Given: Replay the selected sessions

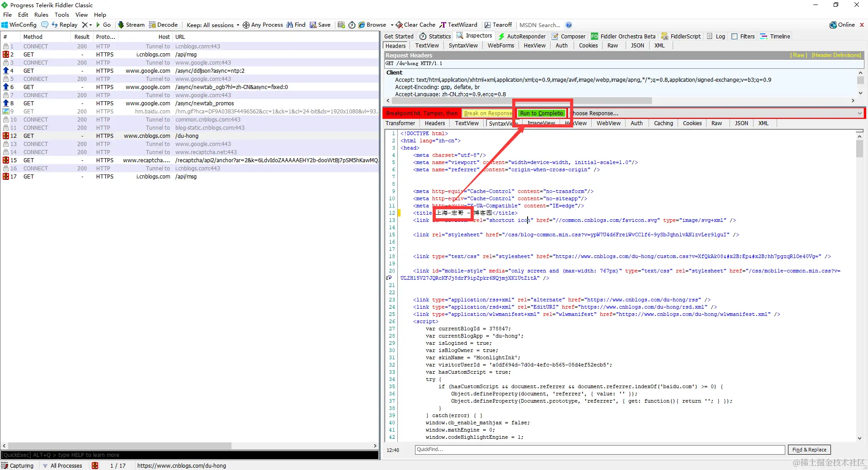Looking at the screenshot, I should 65,25.
